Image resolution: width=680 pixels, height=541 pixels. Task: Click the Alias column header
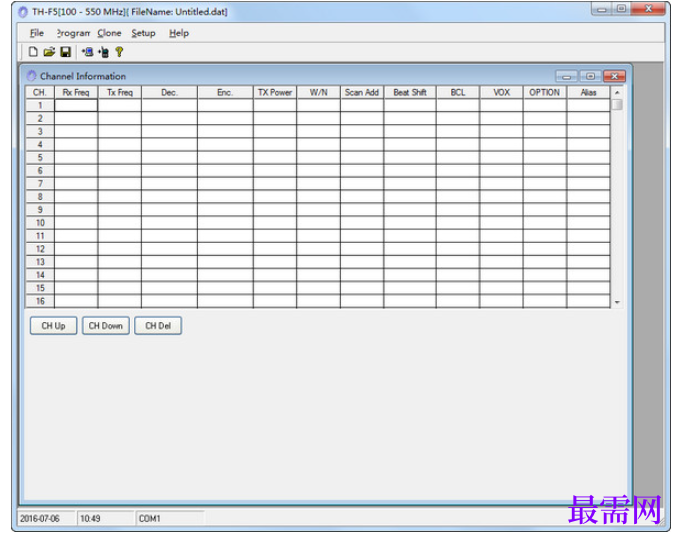point(588,92)
